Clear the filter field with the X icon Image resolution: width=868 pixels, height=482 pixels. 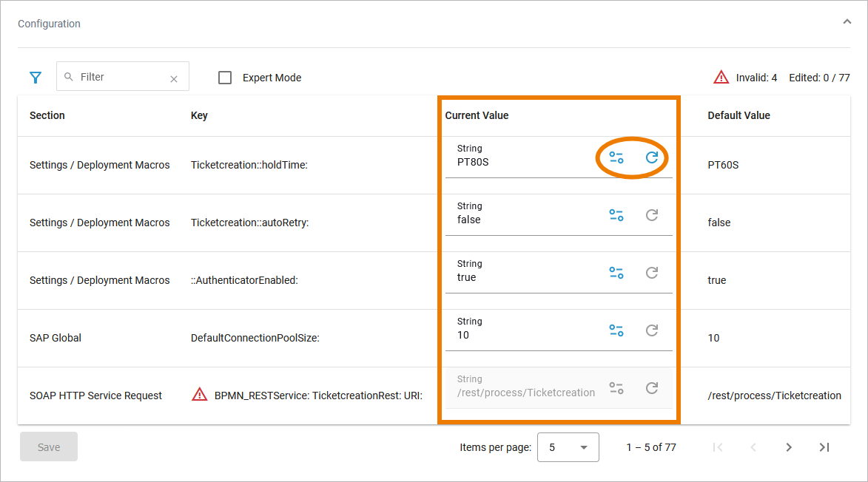(x=174, y=79)
